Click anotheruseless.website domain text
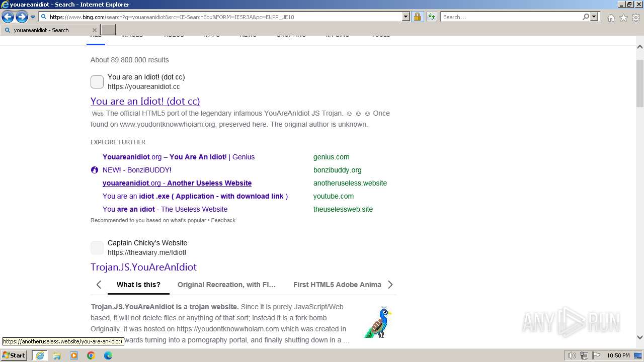The height and width of the screenshot is (362, 644). (x=350, y=183)
